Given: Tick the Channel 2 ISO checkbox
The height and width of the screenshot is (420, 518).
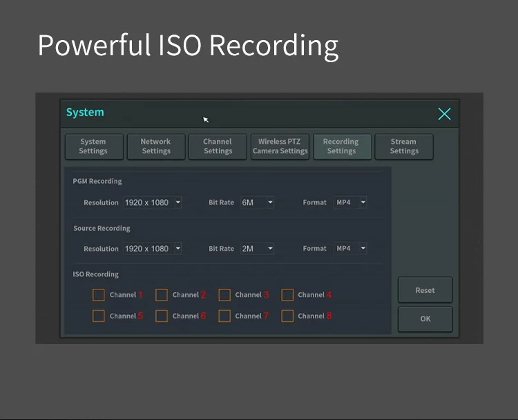Looking at the screenshot, I should pos(162,295).
